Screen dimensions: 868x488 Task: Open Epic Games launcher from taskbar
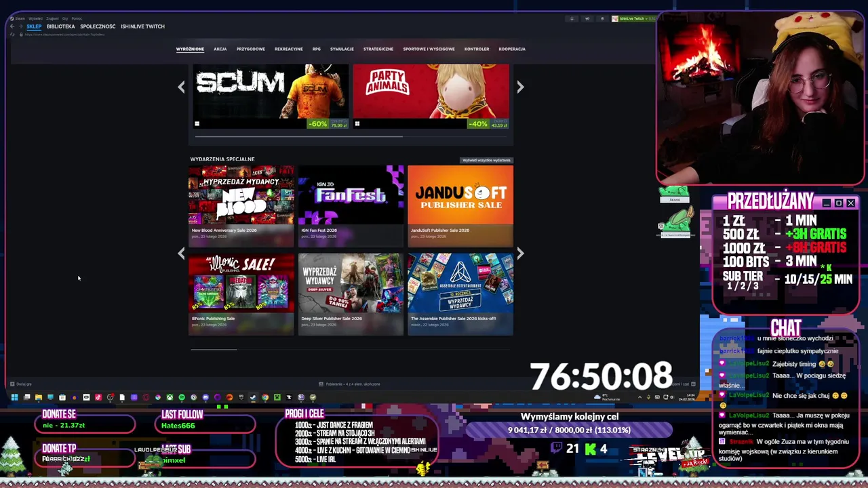click(x=241, y=397)
